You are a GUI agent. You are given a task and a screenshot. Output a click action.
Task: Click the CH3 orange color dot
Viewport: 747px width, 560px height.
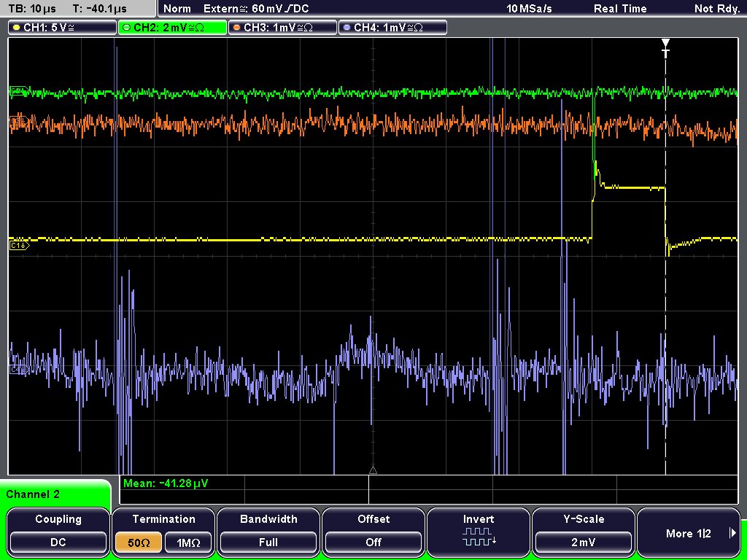point(237,28)
